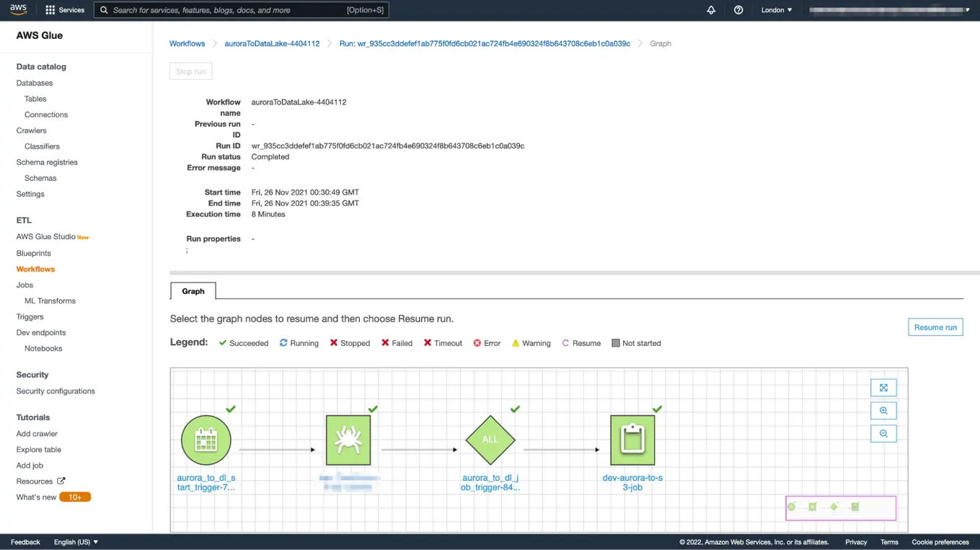
Task: Expand the workflow graph to fullscreen
Action: pos(883,387)
